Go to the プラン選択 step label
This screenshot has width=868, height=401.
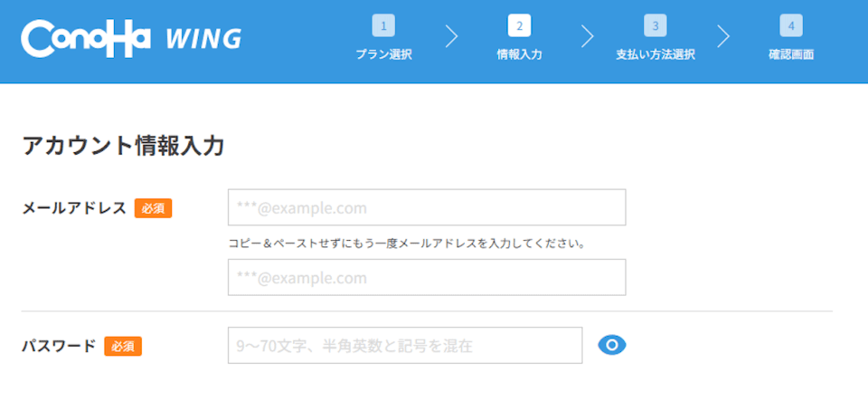(383, 54)
